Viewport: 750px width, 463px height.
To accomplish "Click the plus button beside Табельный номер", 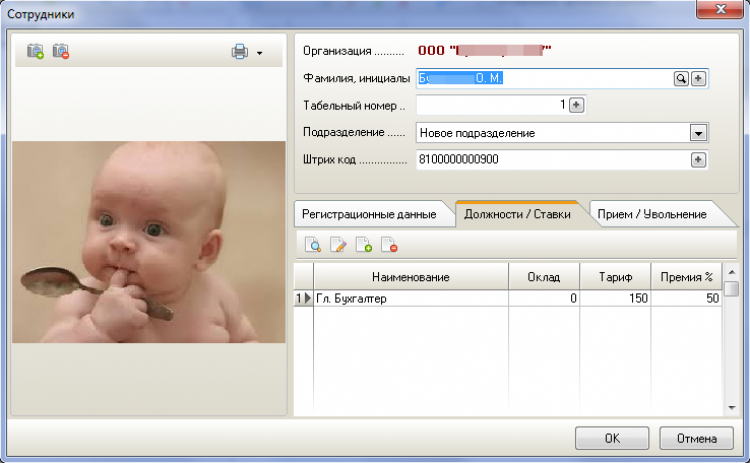I will point(576,105).
